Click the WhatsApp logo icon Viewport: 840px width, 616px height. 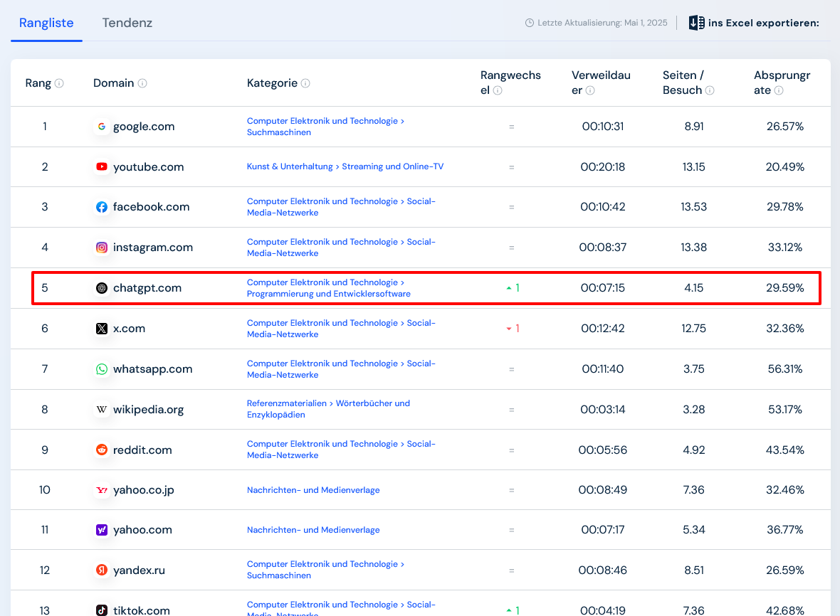102,369
